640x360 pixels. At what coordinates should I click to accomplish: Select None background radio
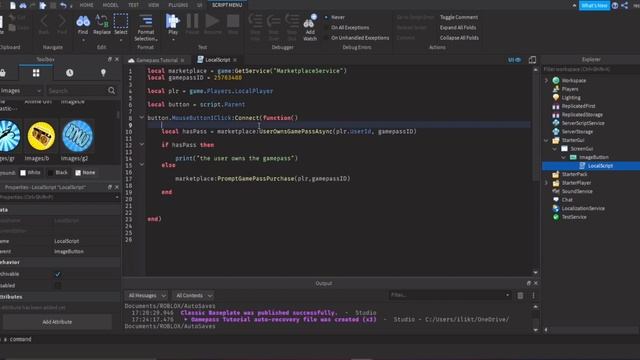pyautogui.click(x=78, y=173)
